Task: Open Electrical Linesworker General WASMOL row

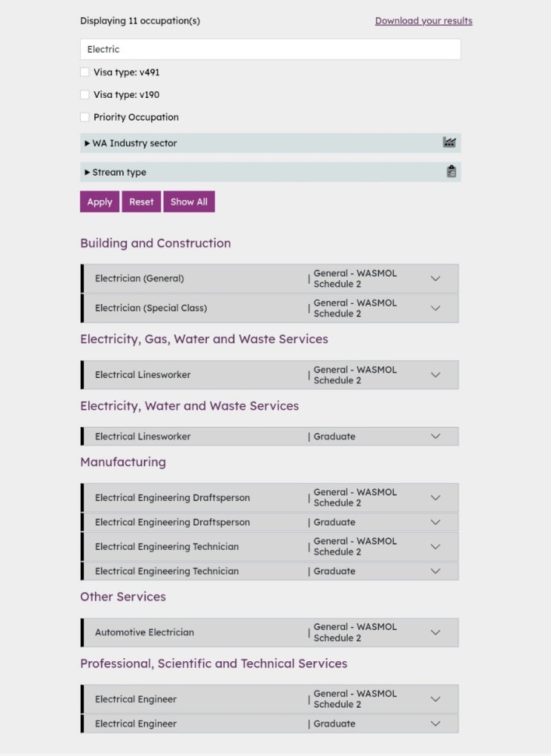Action: click(269, 374)
